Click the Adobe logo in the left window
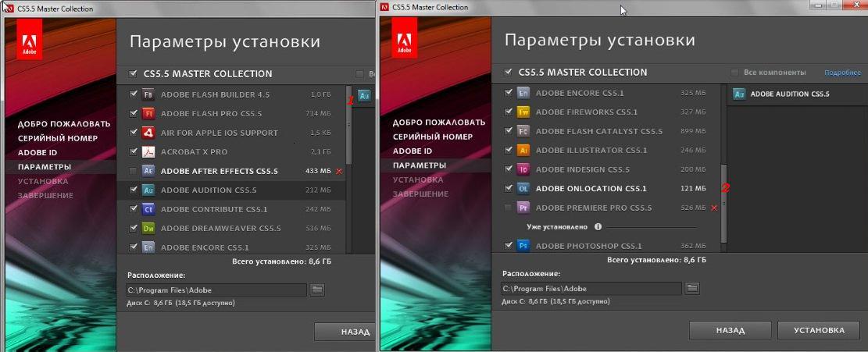 pos(30,40)
